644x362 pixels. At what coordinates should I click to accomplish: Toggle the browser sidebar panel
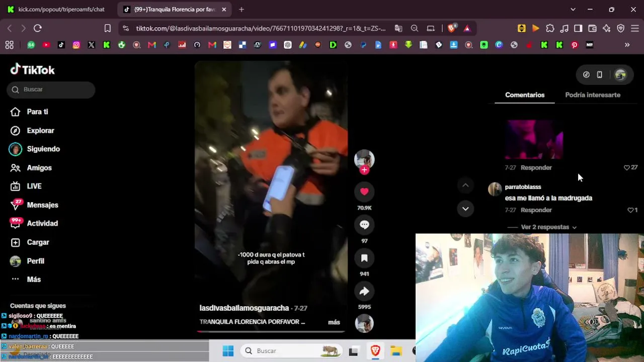tap(578, 29)
